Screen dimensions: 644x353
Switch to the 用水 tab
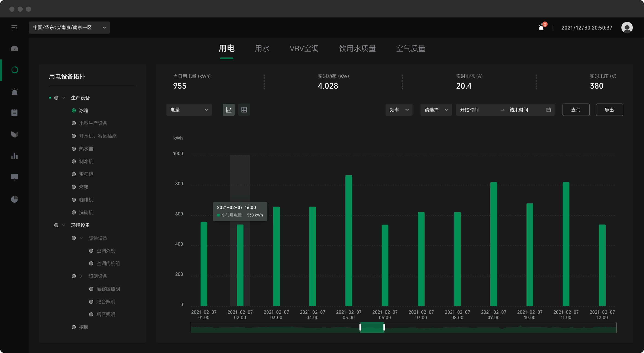(x=262, y=49)
